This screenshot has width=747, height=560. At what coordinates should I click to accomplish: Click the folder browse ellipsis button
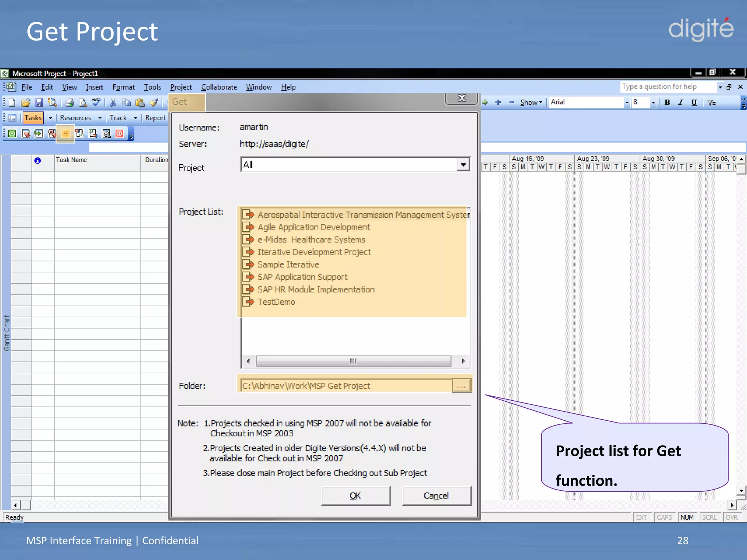click(461, 386)
